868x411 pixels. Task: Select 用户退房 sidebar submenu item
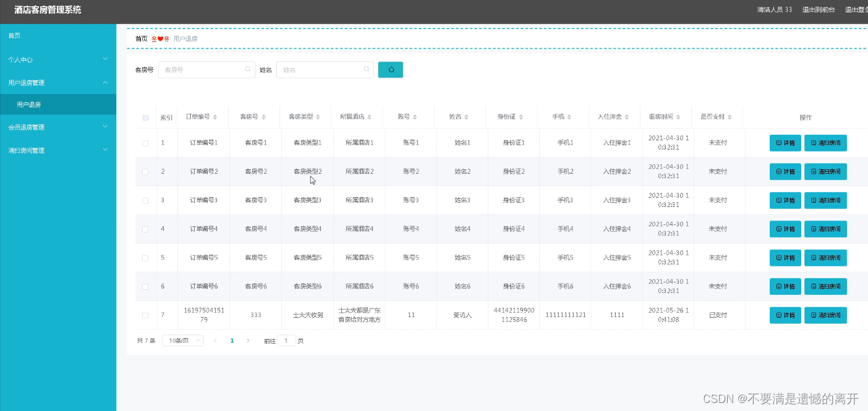tap(58, 104)
